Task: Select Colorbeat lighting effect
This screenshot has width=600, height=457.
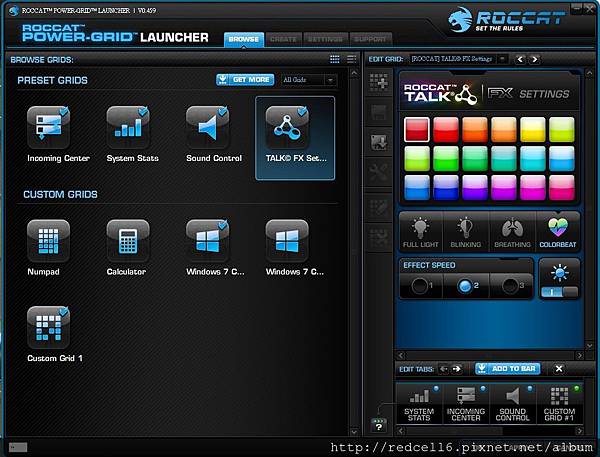Action: point(558,233)
